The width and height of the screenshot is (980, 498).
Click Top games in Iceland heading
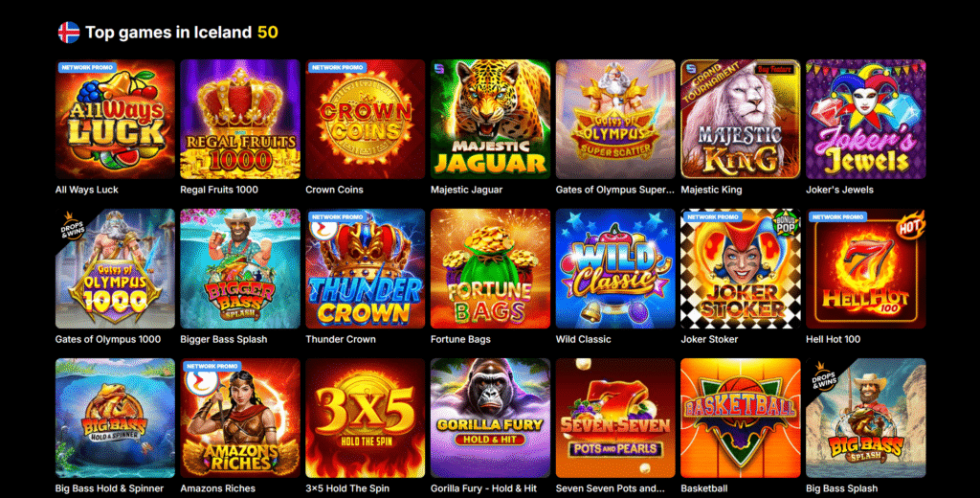168,33
